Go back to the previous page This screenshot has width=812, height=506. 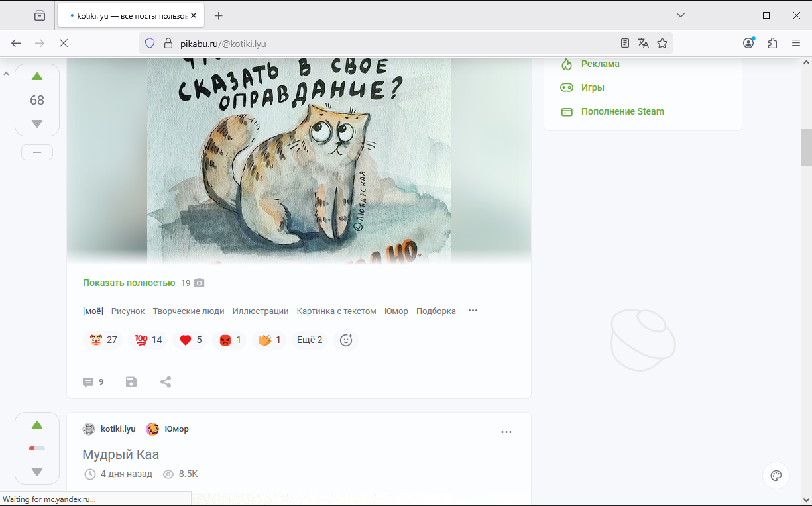click(16, 43)
